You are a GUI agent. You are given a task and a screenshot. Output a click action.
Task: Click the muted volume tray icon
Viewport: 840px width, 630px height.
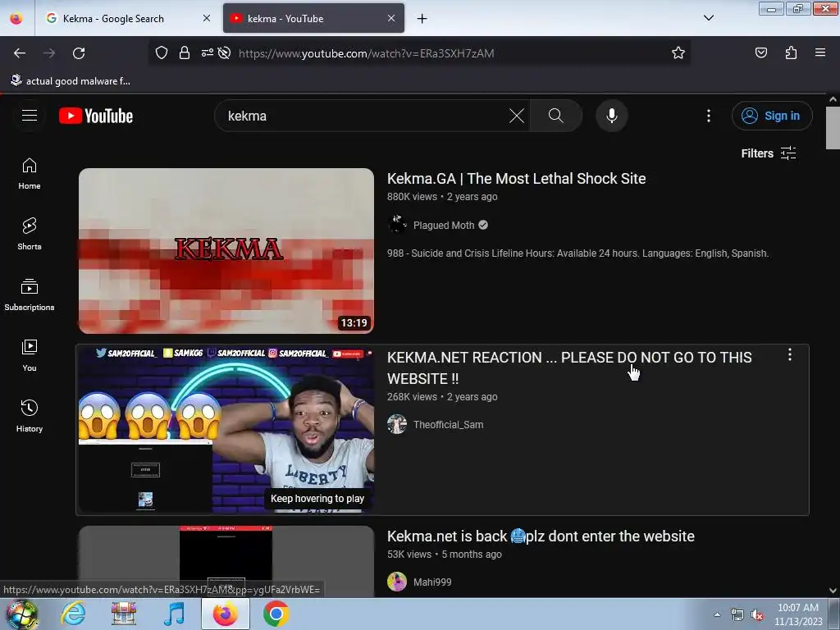click(757, 615)
